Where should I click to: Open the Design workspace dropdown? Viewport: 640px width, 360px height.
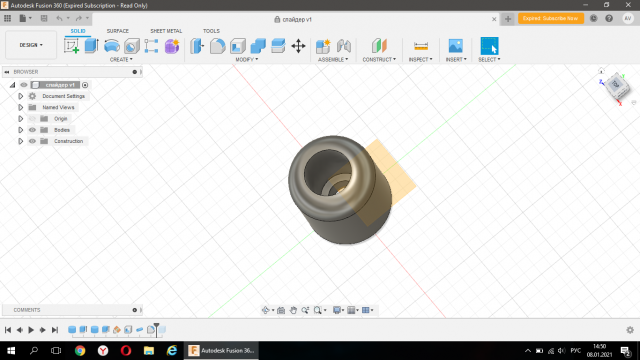click(x=31, y=45)
